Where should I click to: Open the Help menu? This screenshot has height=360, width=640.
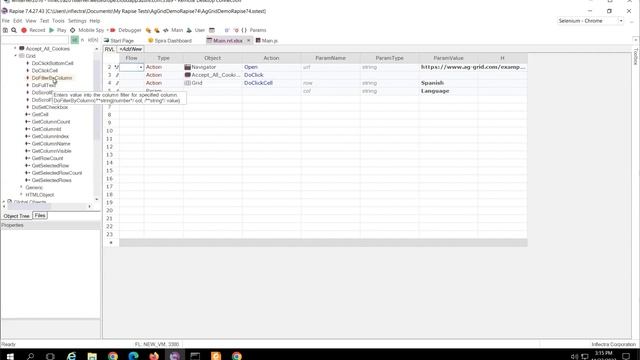[95, 21]
